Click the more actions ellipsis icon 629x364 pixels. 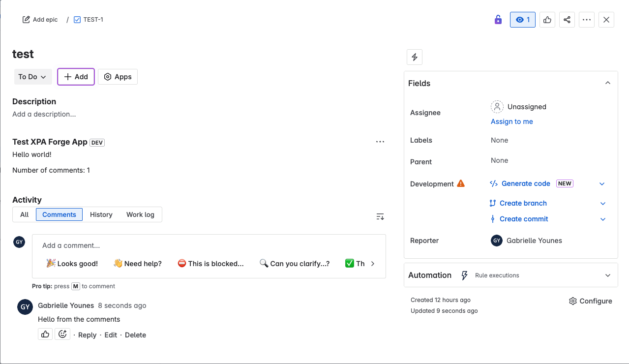pos(586,19)
